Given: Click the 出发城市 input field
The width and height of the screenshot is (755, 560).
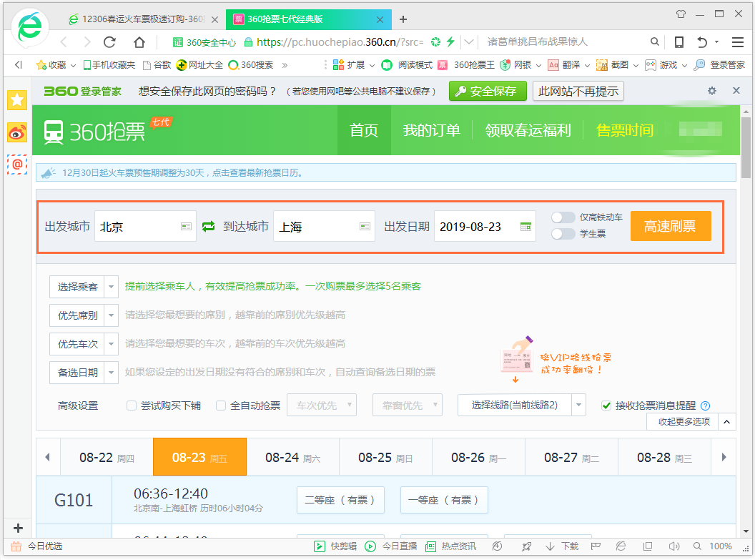Looking at the screenshot, I should coord(136,227).
